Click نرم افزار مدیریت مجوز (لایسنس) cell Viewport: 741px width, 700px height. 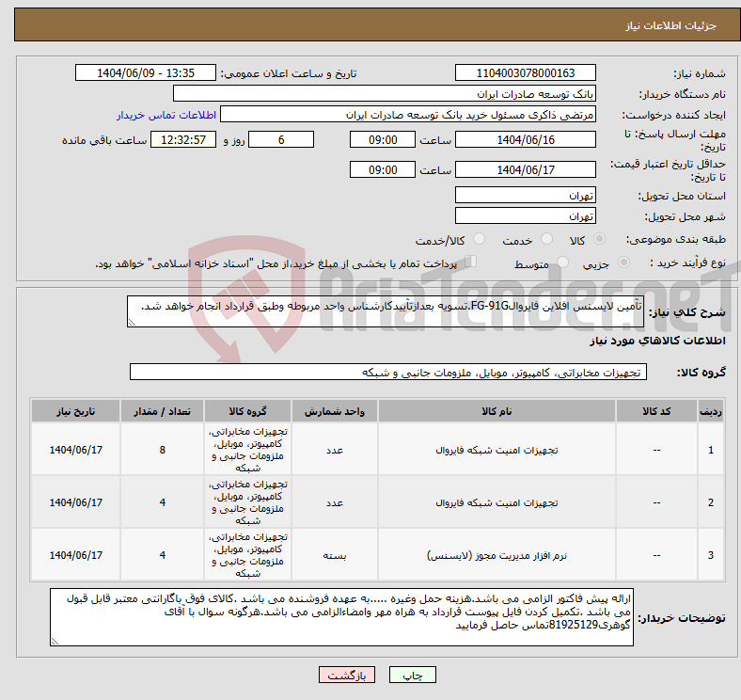pyautogui.click(x=497, y=555)
